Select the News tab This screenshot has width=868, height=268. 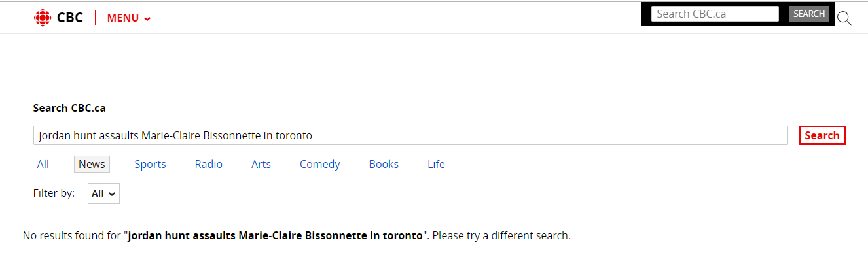coord(92,164)
